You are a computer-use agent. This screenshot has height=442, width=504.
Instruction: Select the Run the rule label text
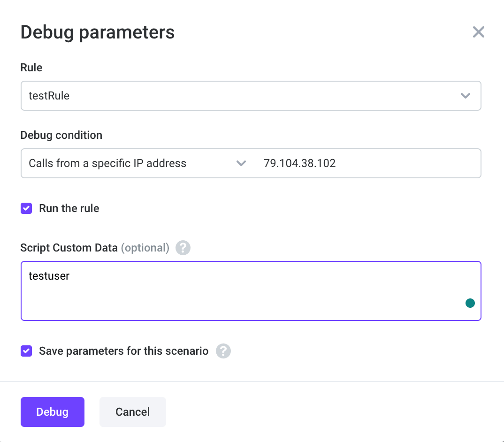[69, 208]
